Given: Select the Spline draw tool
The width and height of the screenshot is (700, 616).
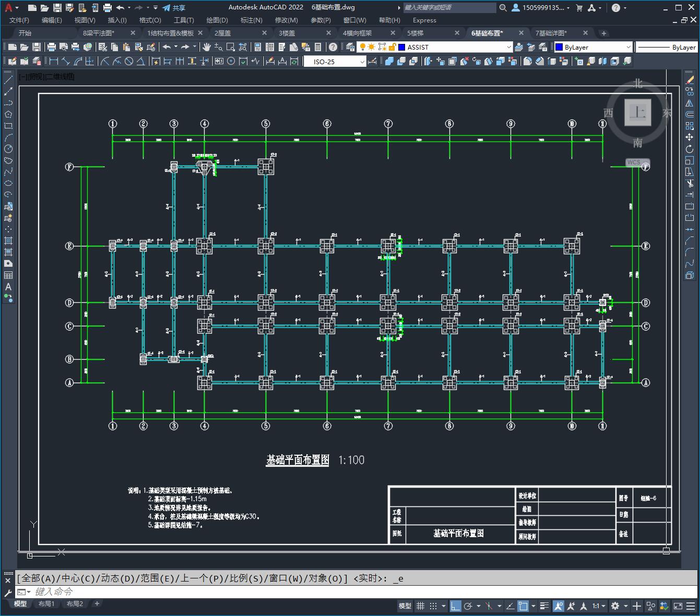Looking at the screenshot, I should (x=8, y=172).
